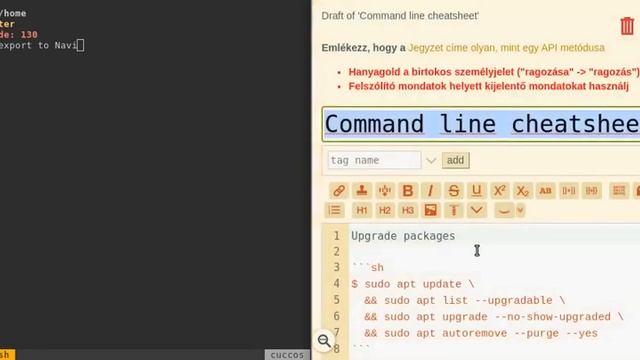Viewport: 640px width, 360px height.
Task: Open the 'Jegyzet címe olyan...' link
Action: pos(506,48)
